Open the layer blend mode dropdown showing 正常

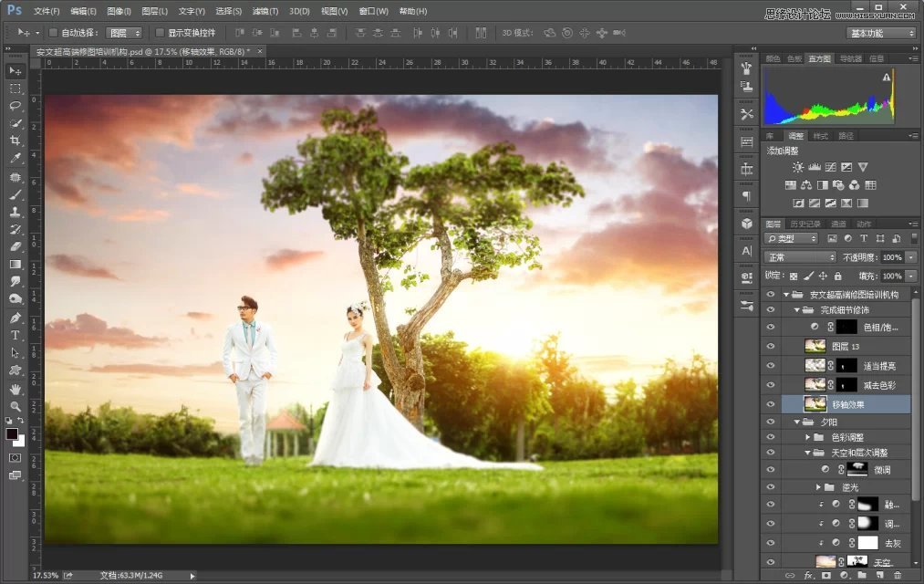click(800, 256)
